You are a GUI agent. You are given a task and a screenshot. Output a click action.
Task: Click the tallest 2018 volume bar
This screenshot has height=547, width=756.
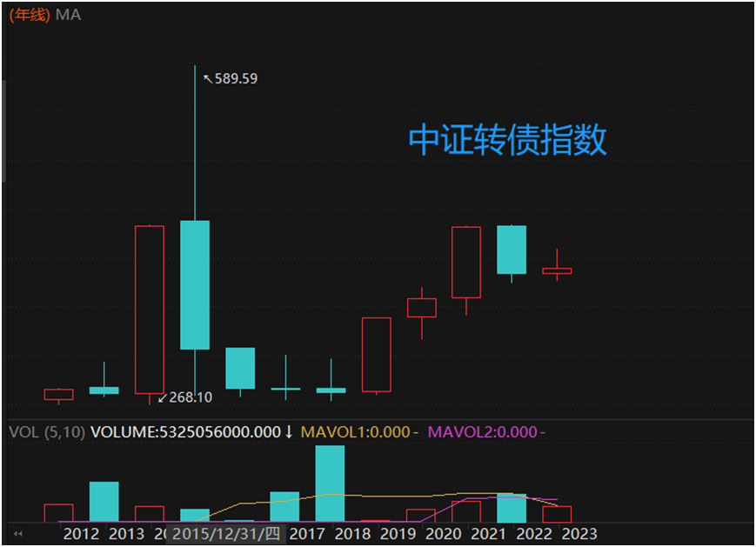(331, 484)
